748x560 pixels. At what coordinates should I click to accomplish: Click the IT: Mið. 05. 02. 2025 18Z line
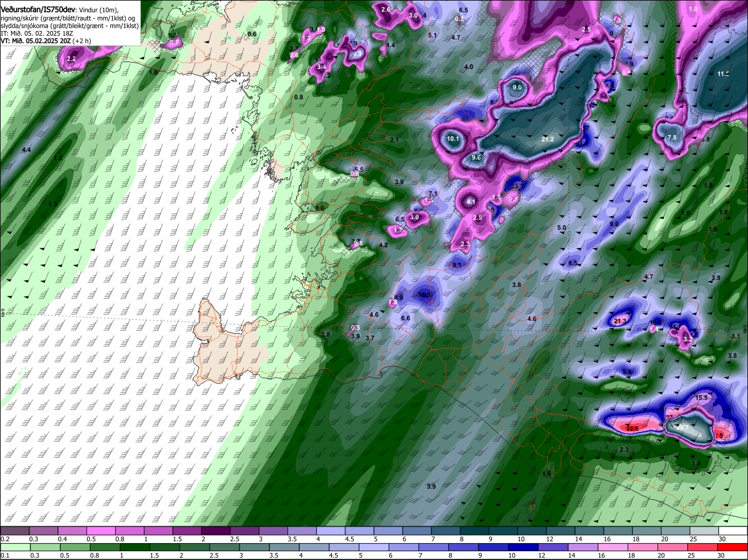point(37,33)
